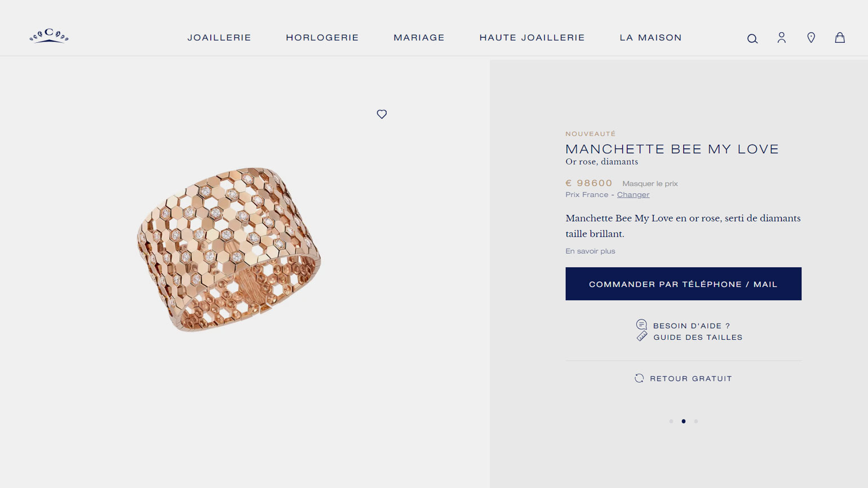Expand the La Maison menu
Viewport: 868px width, 488px height.
pos(650,38)
